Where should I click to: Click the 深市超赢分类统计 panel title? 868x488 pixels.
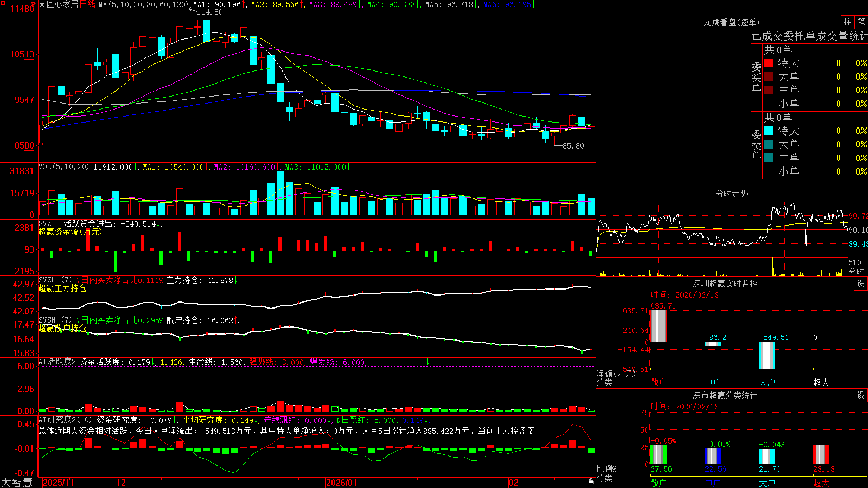[x=725, y=395]
